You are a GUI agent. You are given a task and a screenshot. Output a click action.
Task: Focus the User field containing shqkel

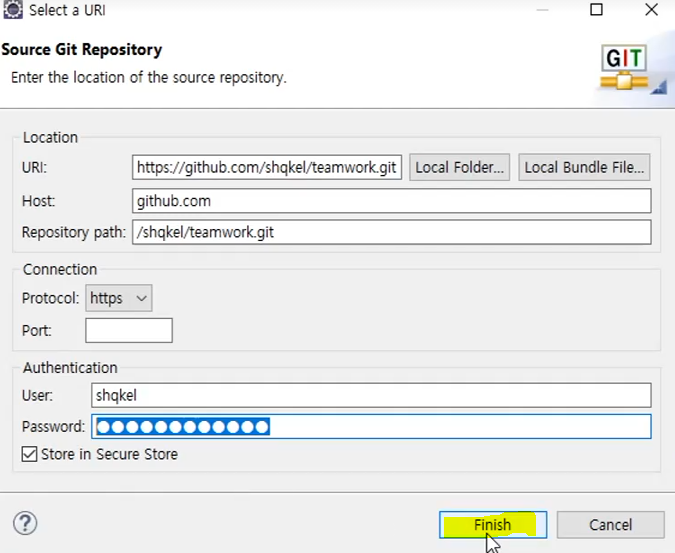pos(371,395)
